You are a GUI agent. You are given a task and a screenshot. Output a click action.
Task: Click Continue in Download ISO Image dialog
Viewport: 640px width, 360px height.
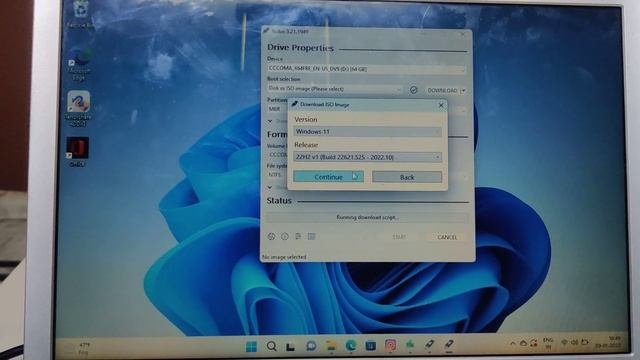point(328,177)
